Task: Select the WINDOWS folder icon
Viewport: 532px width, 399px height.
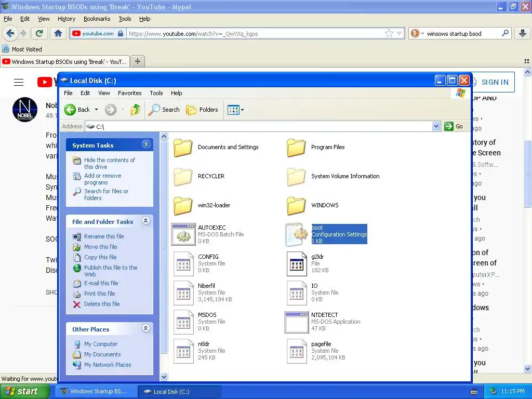Action: pyautogui.click(x=296, y=206)
